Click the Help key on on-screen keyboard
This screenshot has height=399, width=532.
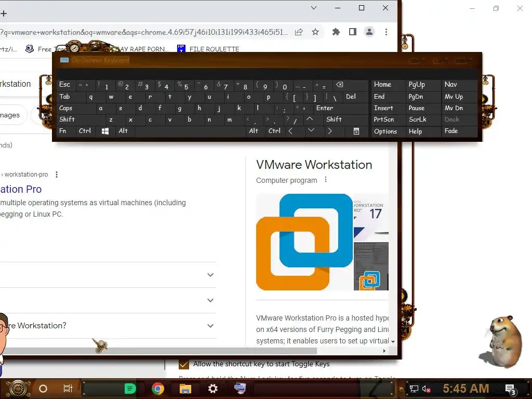[x=423, y=131]
